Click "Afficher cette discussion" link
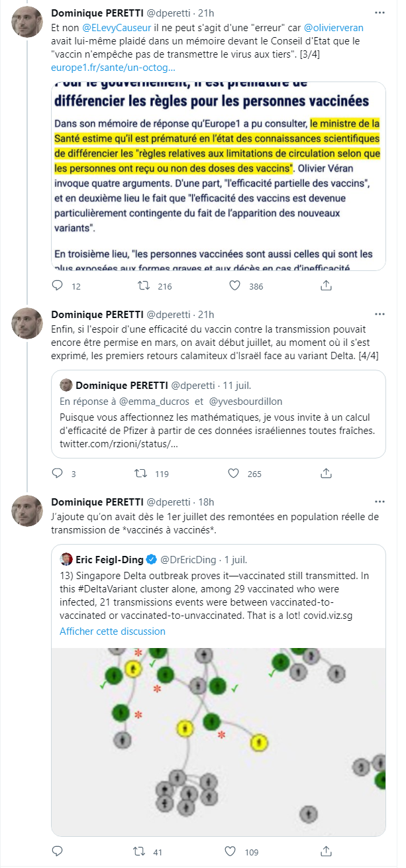The image size is (406, 868). (113, 631)
